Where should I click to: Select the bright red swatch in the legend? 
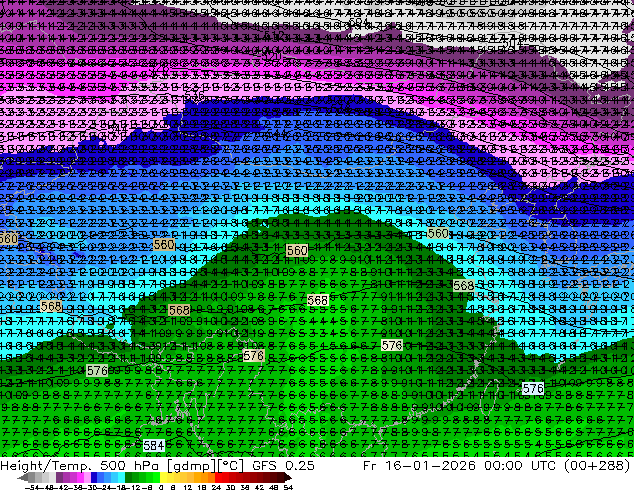(x=218, y=477)
